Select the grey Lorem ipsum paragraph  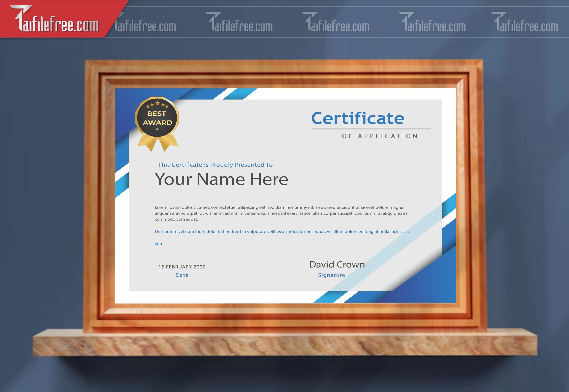coord(281,213)
